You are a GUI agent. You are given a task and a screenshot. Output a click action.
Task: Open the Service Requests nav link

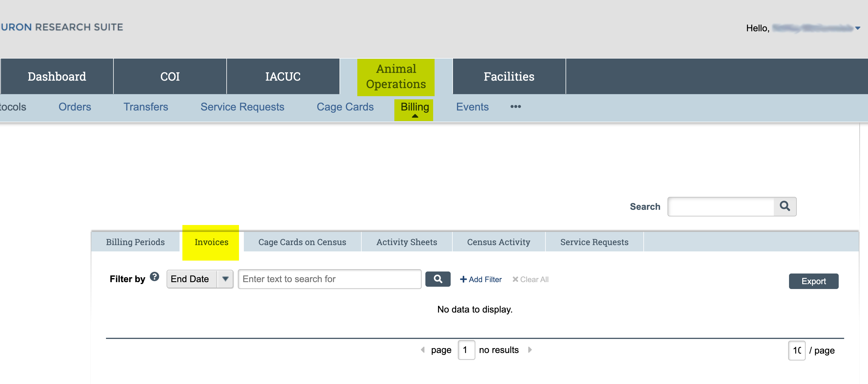pyautogui.click(x=242, y=107)
